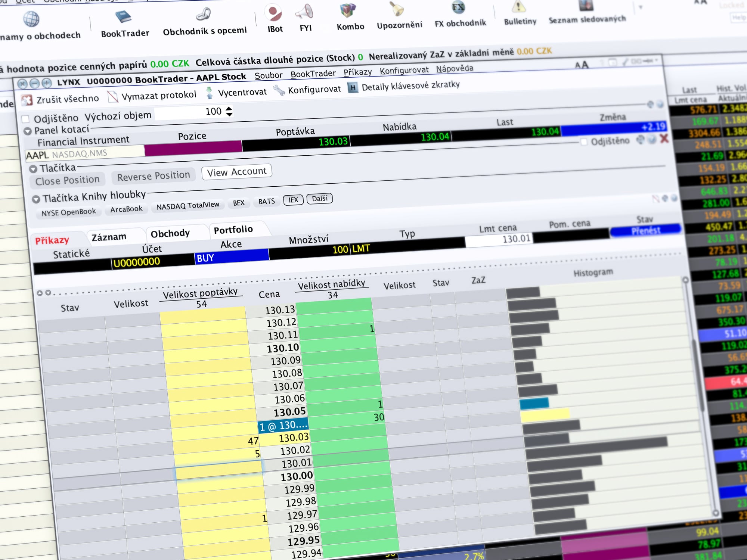This screenshot has height=560, width=747.
Task: Click the highlighted 1 @ 130 order cell
Action: coord(283,426)
